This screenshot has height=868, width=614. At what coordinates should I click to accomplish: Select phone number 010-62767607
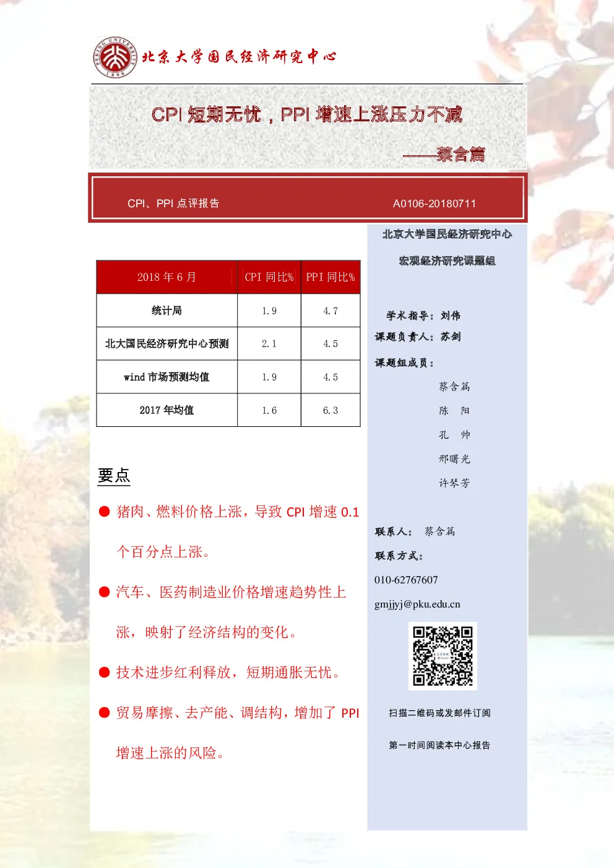pyautogui.click(x=406, y=580)
